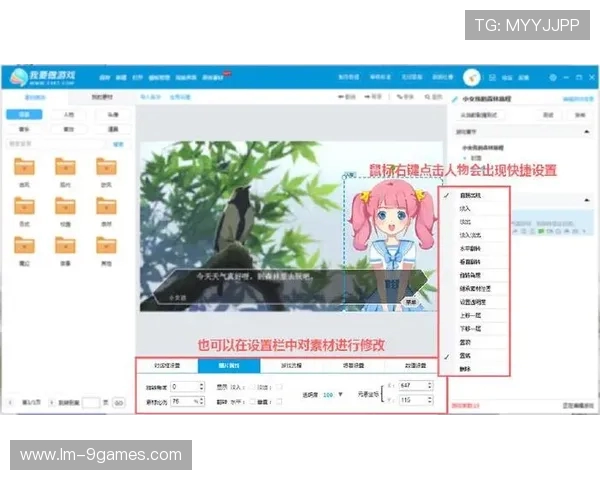This screenshot has width=600, height=480.
Task: Tick the 垂直 flip checkbox
Action: (279, 402)
